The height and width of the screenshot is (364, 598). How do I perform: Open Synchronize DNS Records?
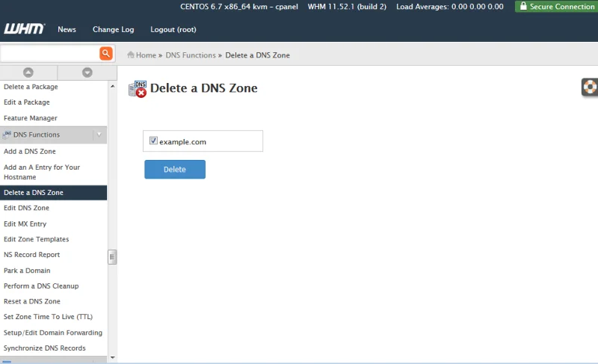pyautogui.click(x=45, y=348)
